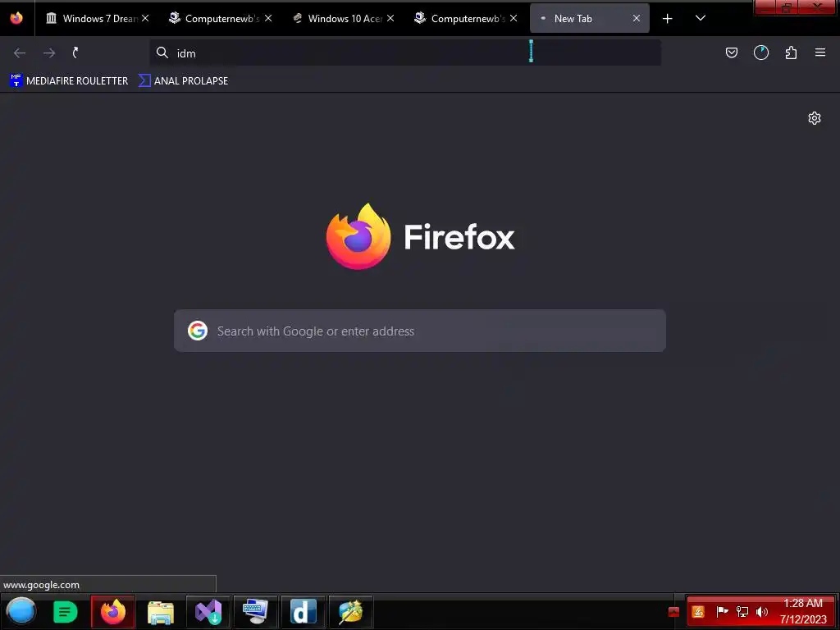840x630 pixels.
Task: Open the computer keyboard app on taskbar
Action: [x=256, y=612]
